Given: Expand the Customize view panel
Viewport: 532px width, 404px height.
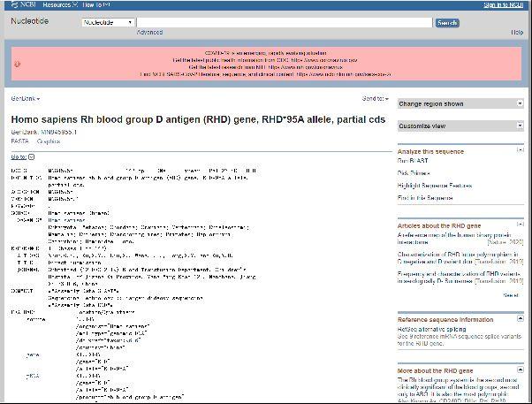Looking at the screenshot, I should [x=520, y=126].
